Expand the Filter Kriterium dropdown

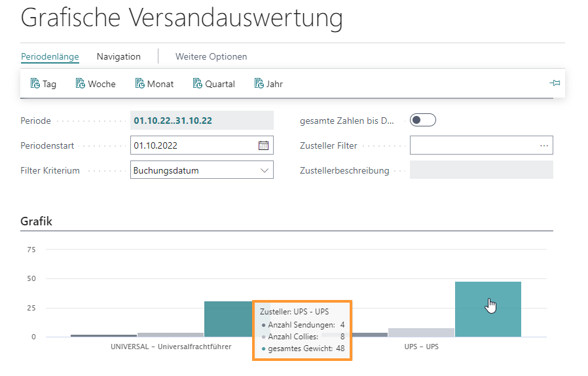point(265,170)
